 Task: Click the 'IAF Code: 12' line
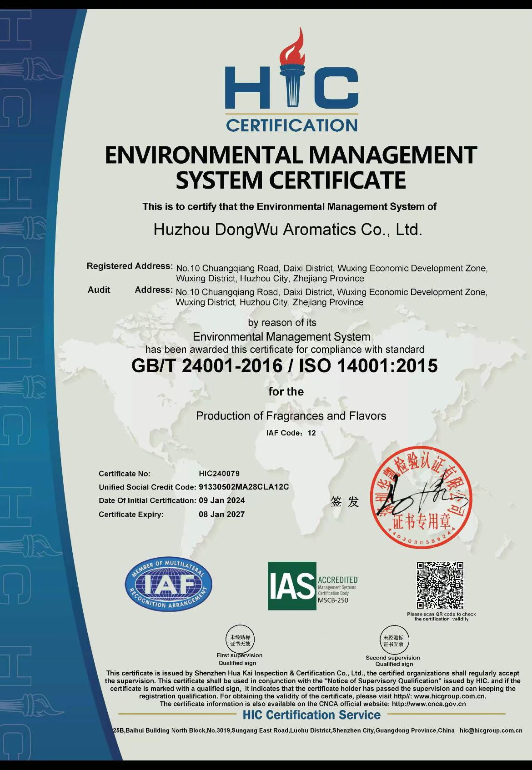pos(291,433)
